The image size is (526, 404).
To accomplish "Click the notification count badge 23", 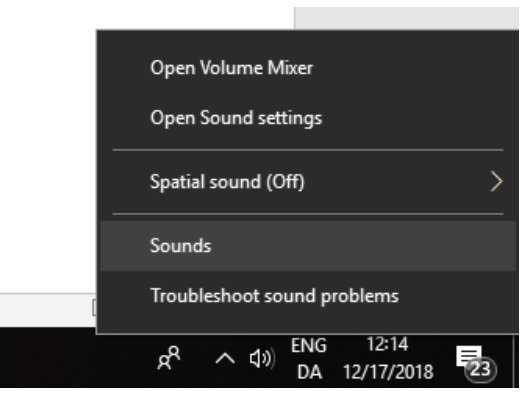I will coord(480,370).
